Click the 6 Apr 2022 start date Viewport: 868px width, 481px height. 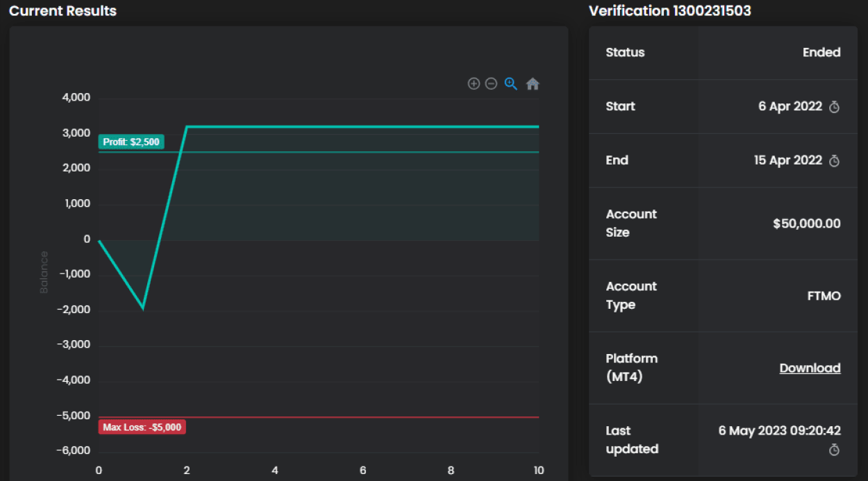pyautogui.click(x=790, y=106)
